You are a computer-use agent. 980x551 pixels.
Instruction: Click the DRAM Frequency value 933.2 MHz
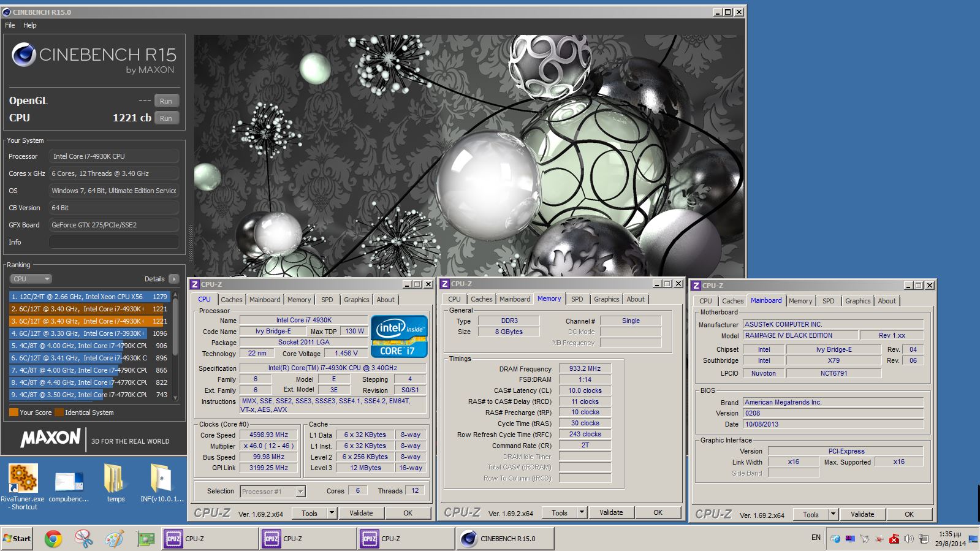point(585,368)
